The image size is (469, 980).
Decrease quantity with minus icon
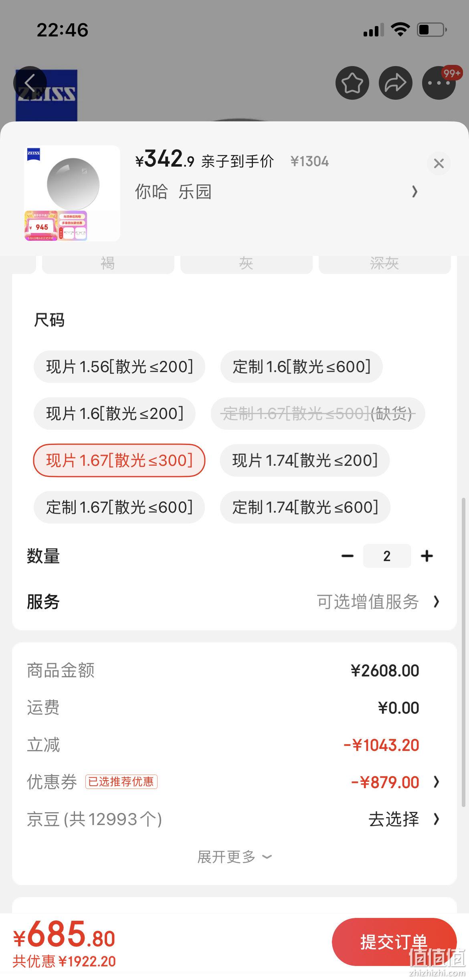pos(347,556)
